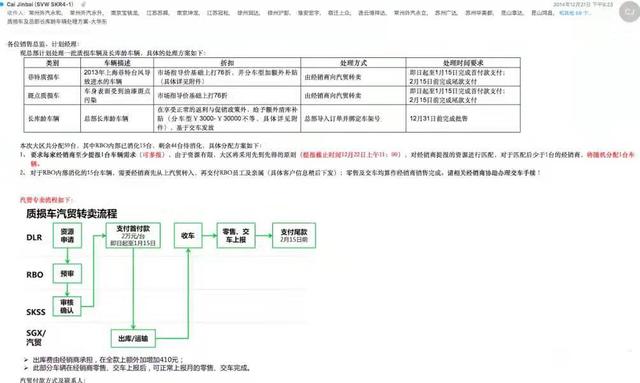Image resolution: width=640 pixels, height=383 pixels.
Task: Click the 零售、交车上报 flowchart box
Action: click(x=236, y=236)
